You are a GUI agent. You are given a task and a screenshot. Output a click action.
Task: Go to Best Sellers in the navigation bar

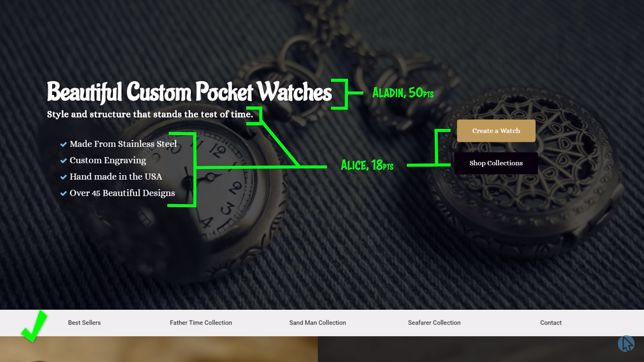pos(84,323)
